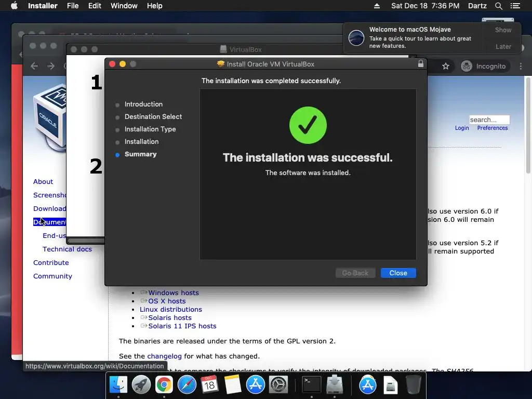Click the Installer icon in the Dock

tap(335, 384)
